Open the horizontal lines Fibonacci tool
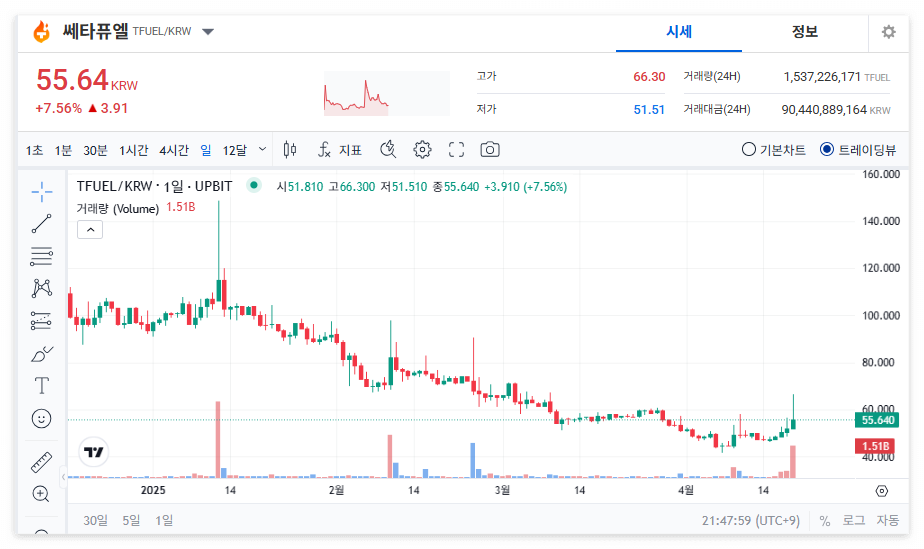 tap(41, 256)
